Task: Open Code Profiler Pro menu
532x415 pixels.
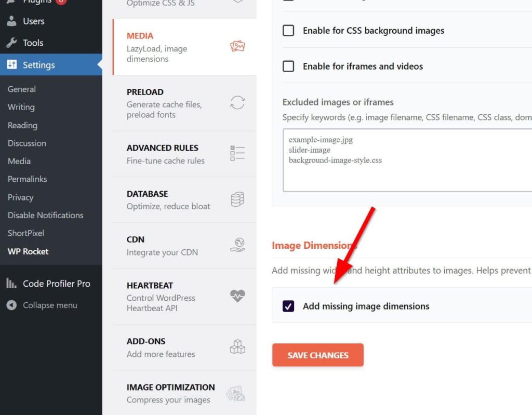Action: (x=56, y=284)
